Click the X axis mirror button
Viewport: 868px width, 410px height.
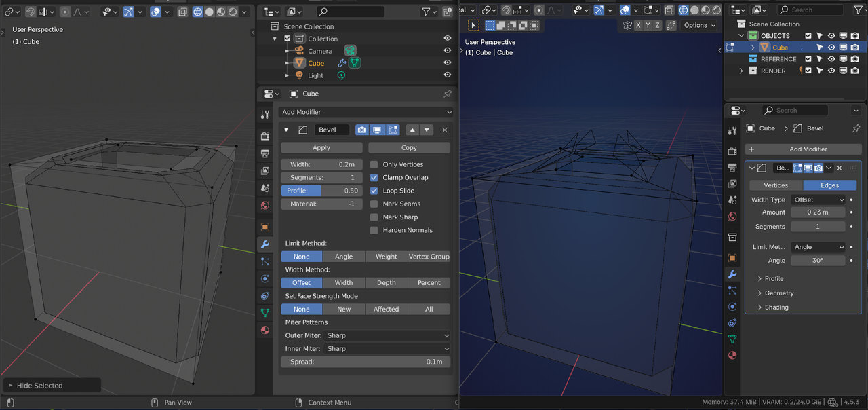pos(637,25)
